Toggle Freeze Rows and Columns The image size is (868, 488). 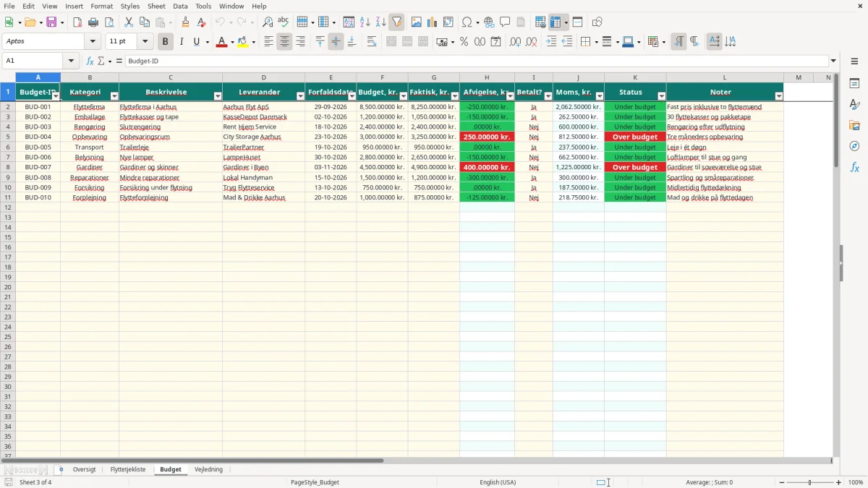coord(556,22)
